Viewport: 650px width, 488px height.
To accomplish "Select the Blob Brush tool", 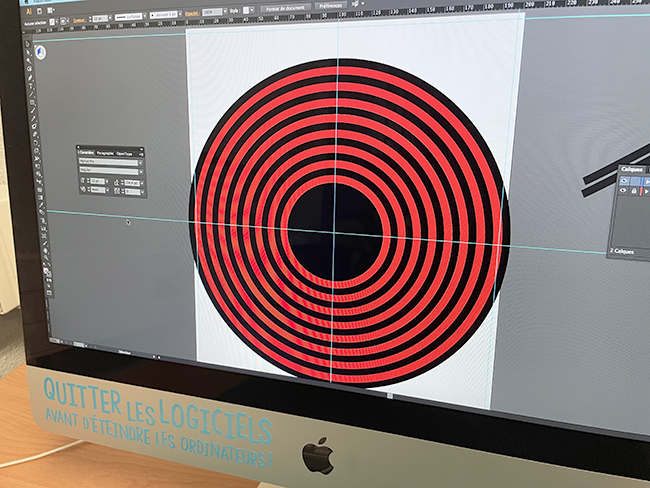I will point(34,127).
